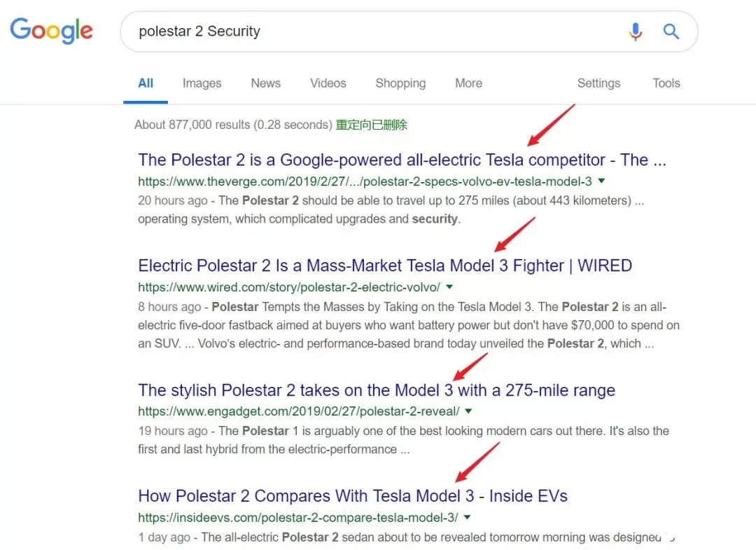Screen dimensions: 756x550
Task: Expand dropdown arrow beside wired.com URL
Action: (449, 287)
